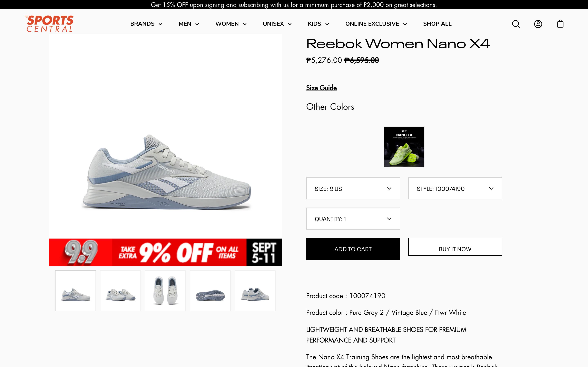Expand the Brands menu

(146, 24)
